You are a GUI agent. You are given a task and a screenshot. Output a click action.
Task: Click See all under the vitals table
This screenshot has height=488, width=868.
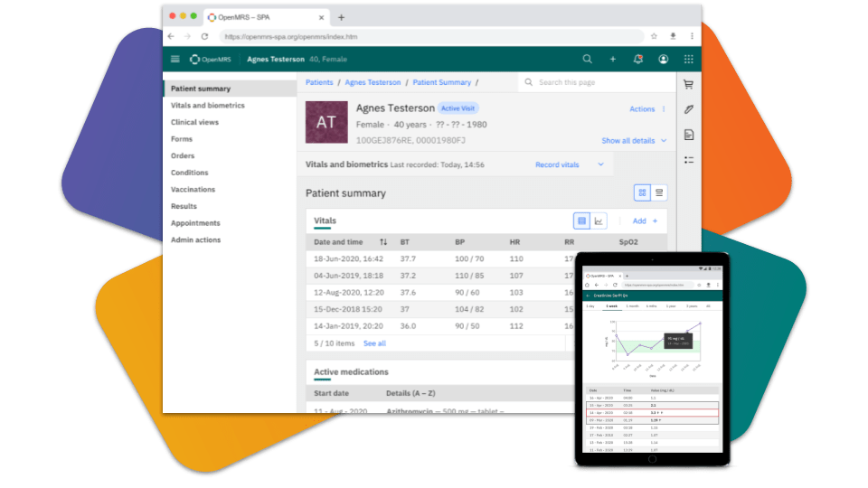374,343
